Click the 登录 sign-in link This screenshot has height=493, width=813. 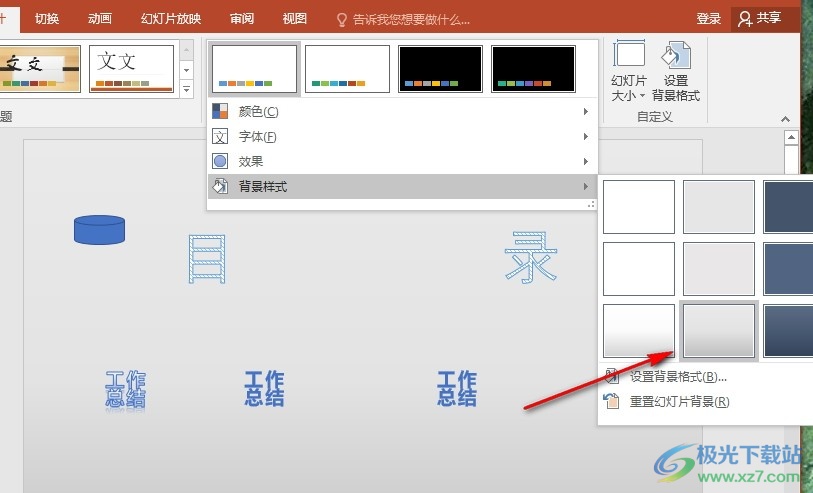708,19
